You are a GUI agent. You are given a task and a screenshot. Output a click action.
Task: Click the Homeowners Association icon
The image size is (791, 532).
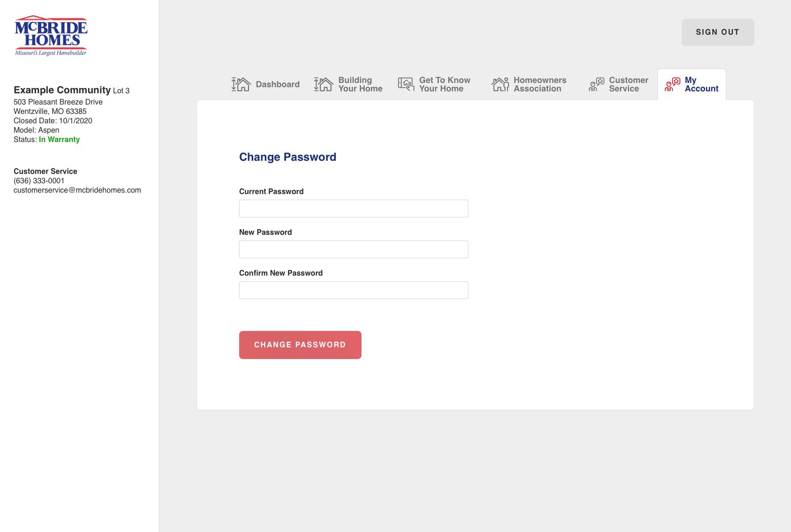pyautogui.click(x=500, y=84)
